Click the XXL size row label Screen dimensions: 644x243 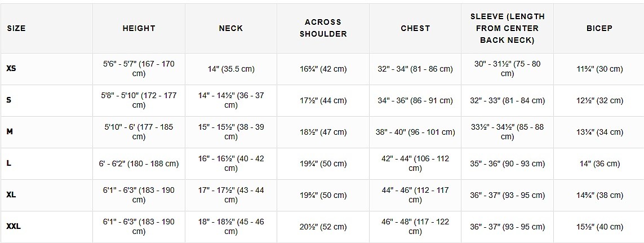14,227
